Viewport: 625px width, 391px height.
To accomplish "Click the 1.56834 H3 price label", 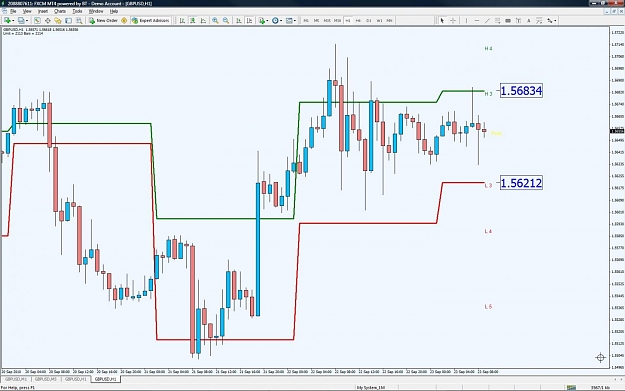I will pyautogui.click(x=521, y=91).
